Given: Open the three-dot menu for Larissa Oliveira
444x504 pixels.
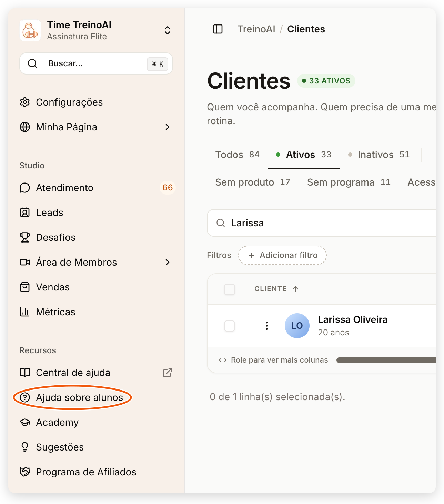Looking at the screenshot, I should [x=267, y=326].
